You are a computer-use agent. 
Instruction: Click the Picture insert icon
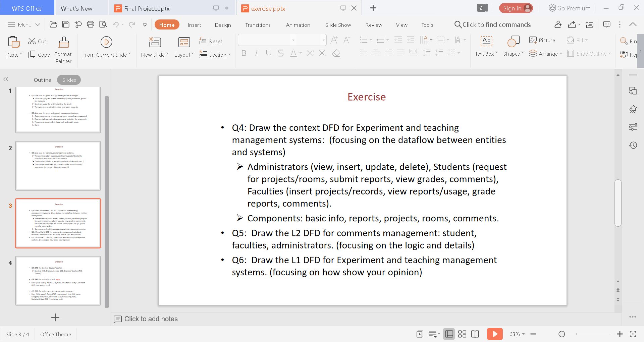533,40
